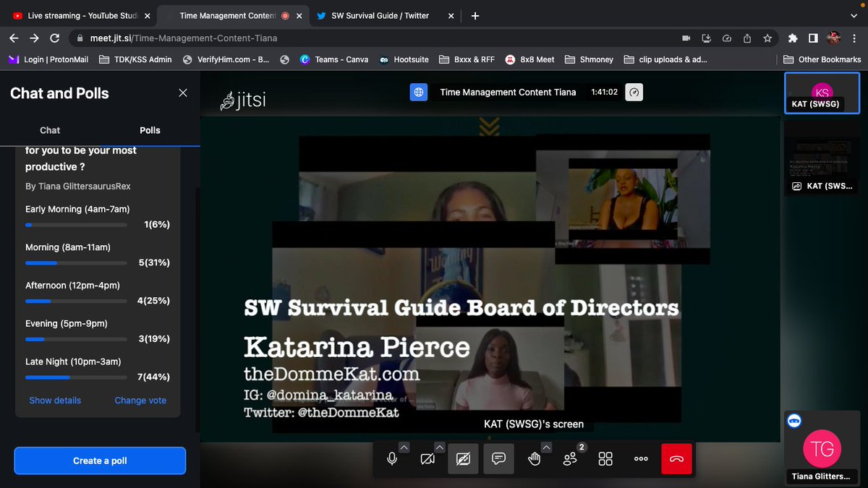Expand reactions arrow above raise hand

[x=546, y=448]
